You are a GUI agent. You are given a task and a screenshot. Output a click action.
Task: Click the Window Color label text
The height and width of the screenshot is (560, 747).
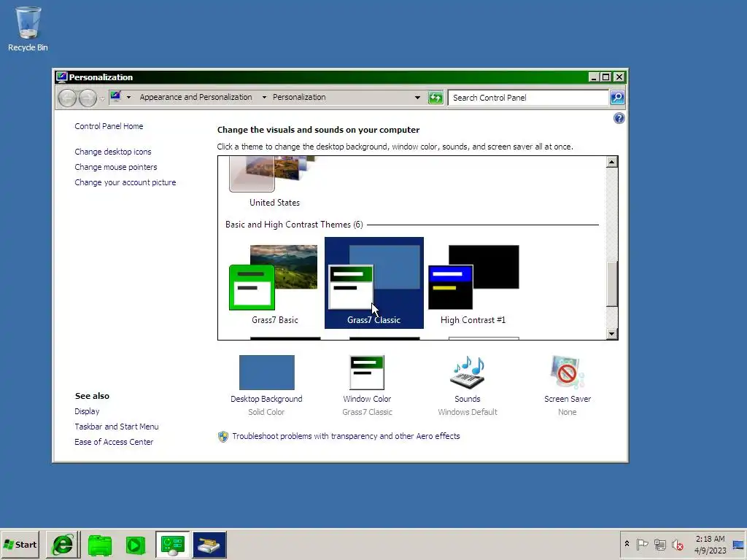coord(367,399)
